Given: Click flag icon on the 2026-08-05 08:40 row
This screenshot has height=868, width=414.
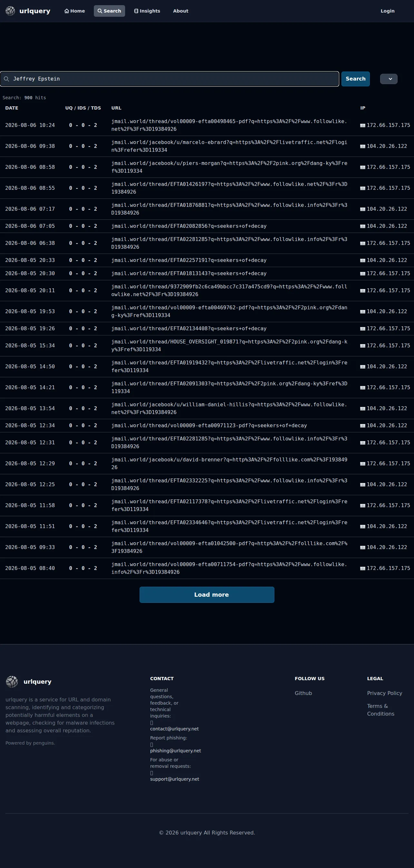Looking at the screenshot, I should pos(362,568).
